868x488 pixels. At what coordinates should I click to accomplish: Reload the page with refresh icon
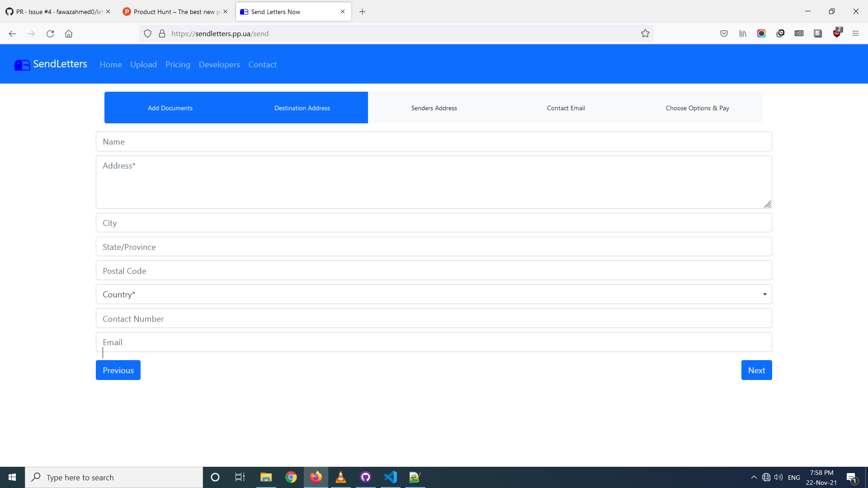(50, 34)
